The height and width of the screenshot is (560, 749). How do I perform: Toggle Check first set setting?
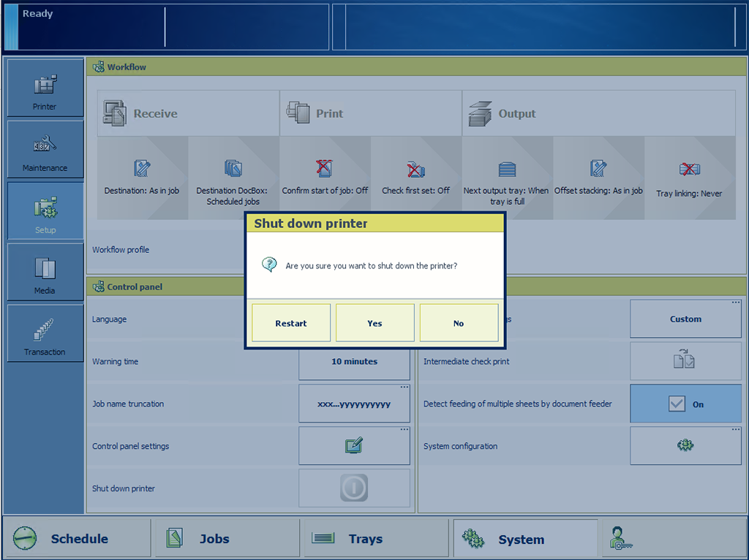pos(415,178)
